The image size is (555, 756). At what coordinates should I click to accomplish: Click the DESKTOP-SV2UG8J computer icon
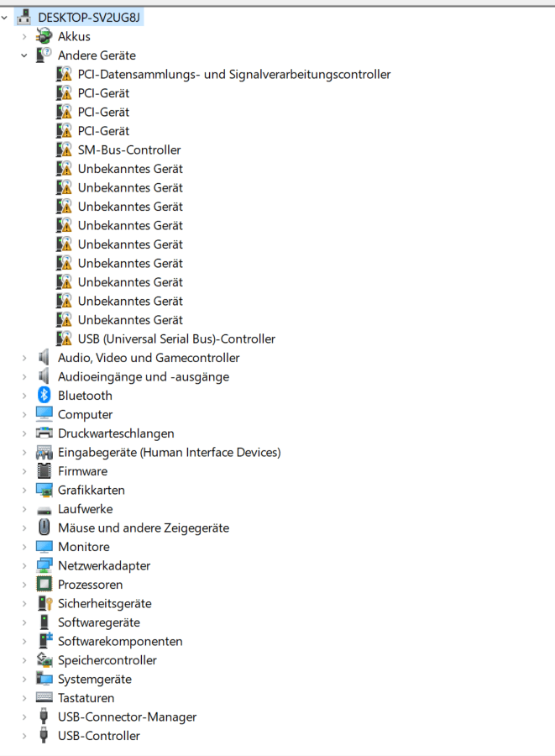click(24, 18)
